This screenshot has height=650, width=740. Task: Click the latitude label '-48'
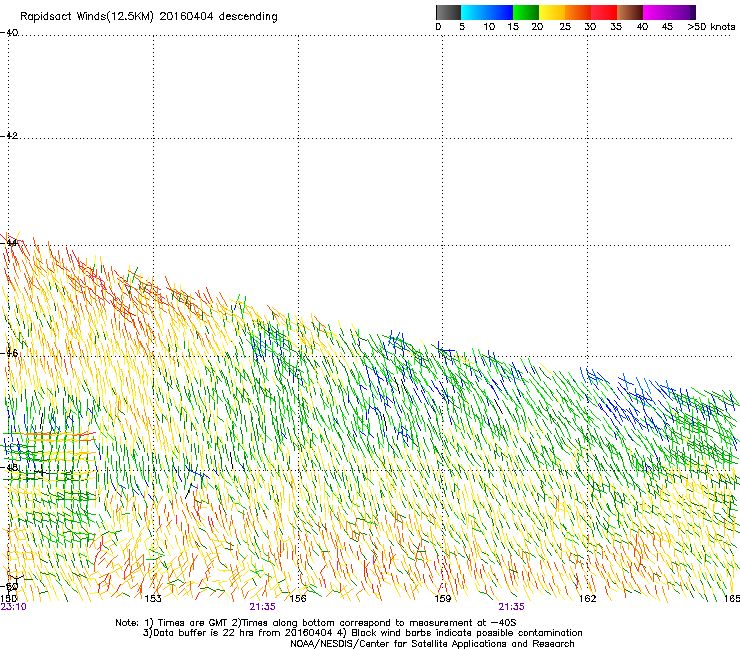[9, 467]
